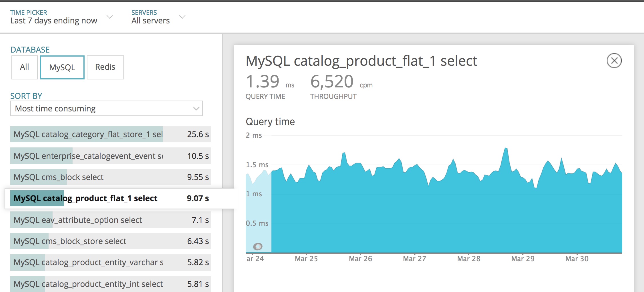
Task: Click the Throughput value of 6,520 cpm
Action: click(331, 81)
